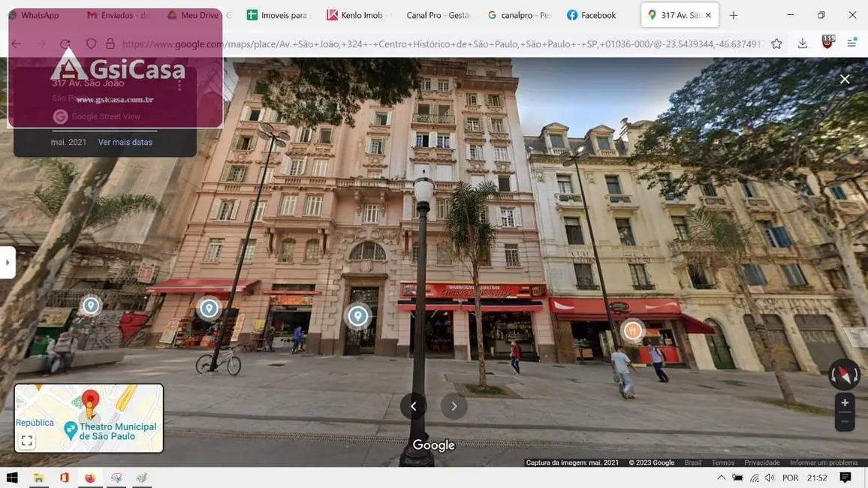Change the POR input language

tap(791, 477)
